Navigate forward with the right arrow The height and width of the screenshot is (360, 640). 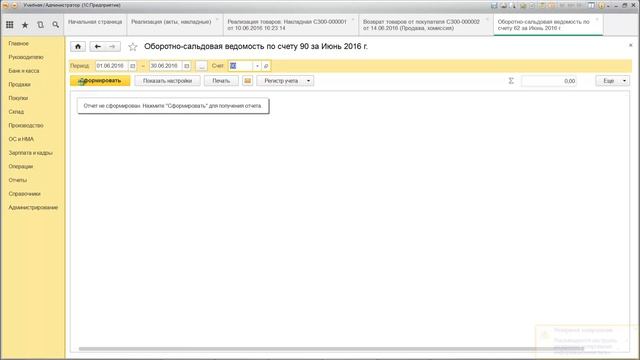113,47
